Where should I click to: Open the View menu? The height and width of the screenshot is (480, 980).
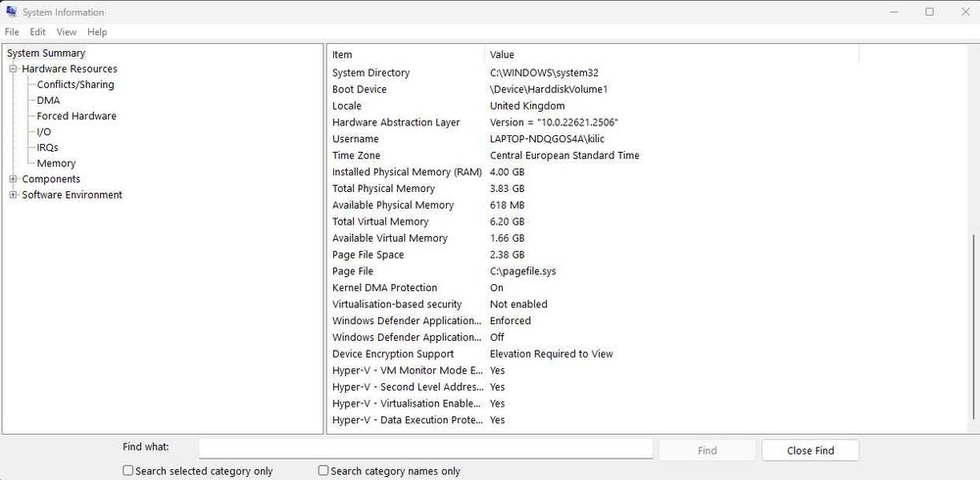point(67,32)
